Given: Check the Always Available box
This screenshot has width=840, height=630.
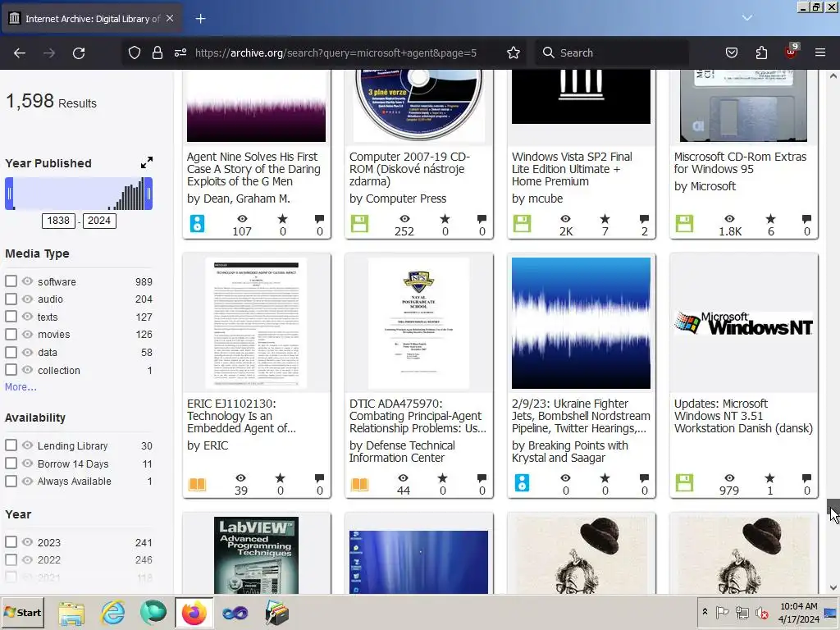Looking at the screenshot, I should pos(11,481).
